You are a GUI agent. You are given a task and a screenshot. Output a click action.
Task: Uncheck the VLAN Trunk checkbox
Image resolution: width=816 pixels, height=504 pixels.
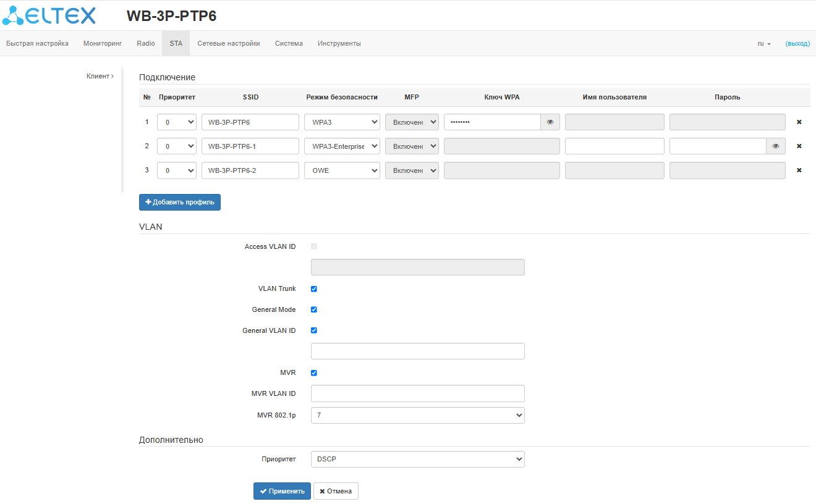314,289
